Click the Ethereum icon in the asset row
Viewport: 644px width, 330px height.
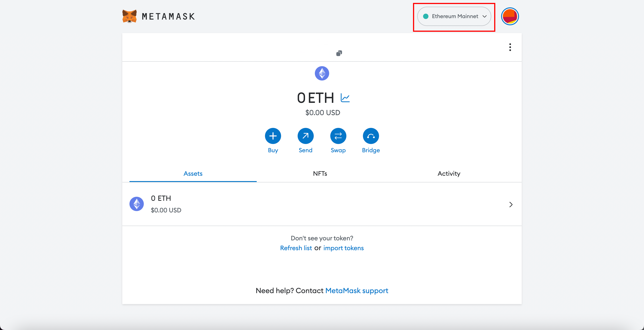click(136, 204)
